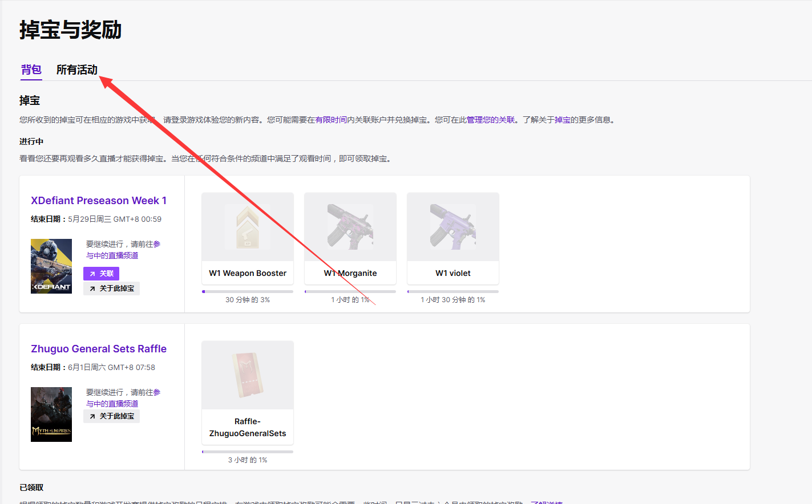
Task: Click the Myth of Empires game cover thumbnail
Action: (51, 414)
